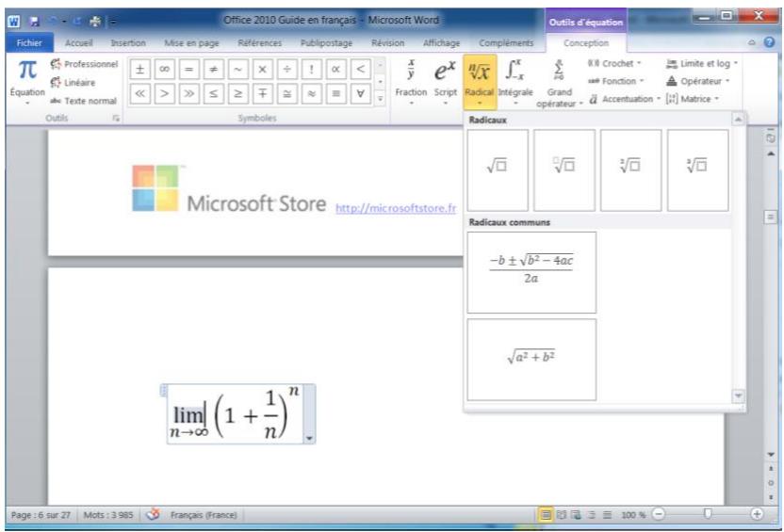Viewport: 784px width, 532px height.
Task: Switch to the Références tab
Action: click(259, 43)
